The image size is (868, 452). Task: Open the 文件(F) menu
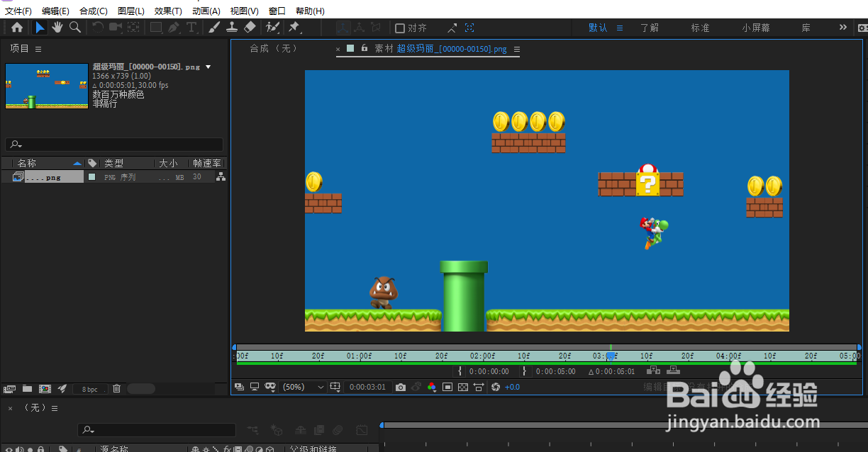[18, 11]
